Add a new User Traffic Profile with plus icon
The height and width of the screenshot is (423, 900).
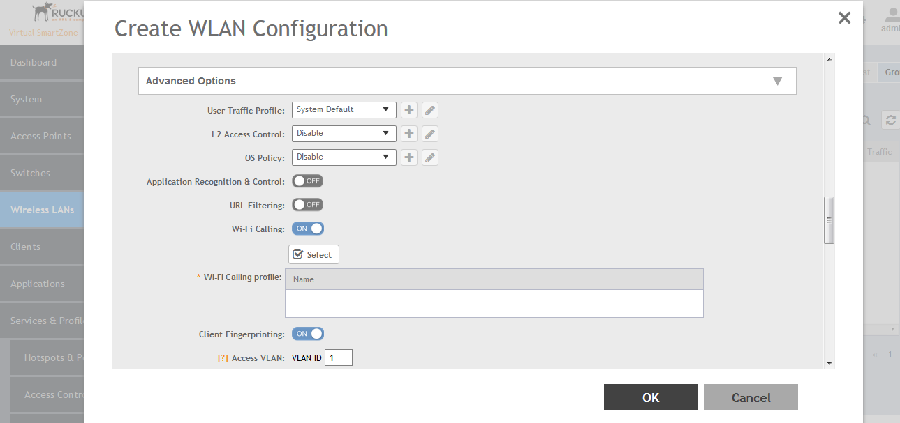[x=409, y=109]
